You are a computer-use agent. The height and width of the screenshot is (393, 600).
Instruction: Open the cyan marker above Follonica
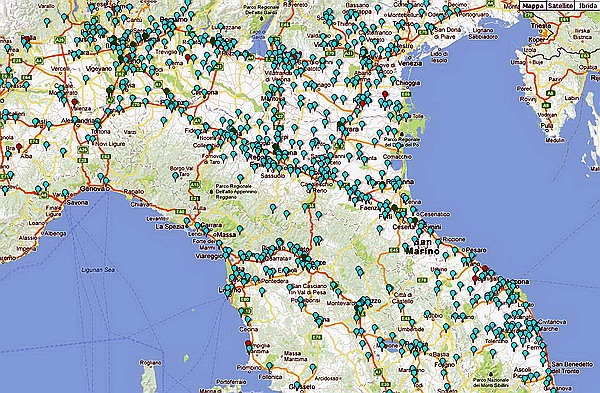click(269, 367)
